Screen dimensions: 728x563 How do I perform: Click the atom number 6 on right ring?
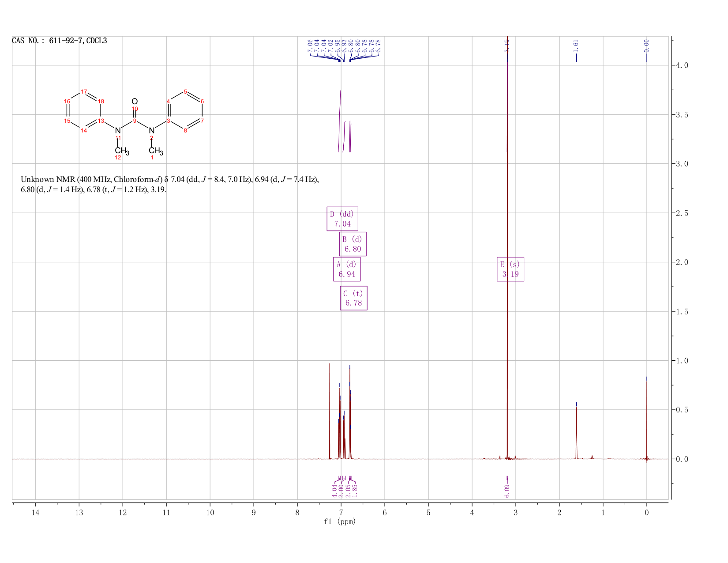click(202, 102)
